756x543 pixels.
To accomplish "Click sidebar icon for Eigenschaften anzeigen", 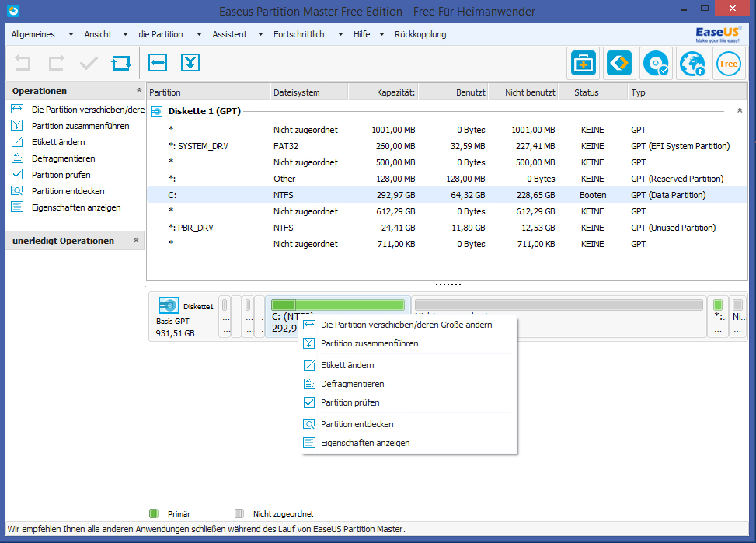I will pos(17,207).
